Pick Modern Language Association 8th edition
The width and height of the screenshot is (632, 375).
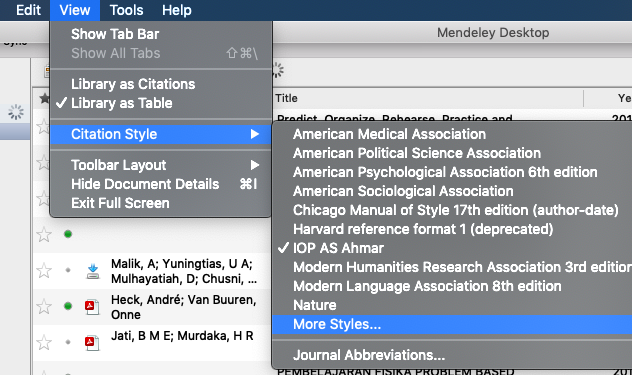(452, 286)
